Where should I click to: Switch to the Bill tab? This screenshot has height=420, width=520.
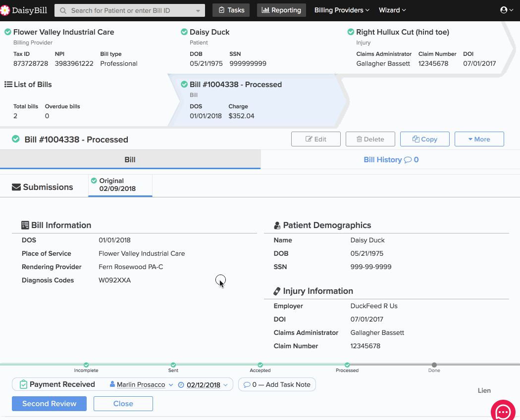coord(130,160)
